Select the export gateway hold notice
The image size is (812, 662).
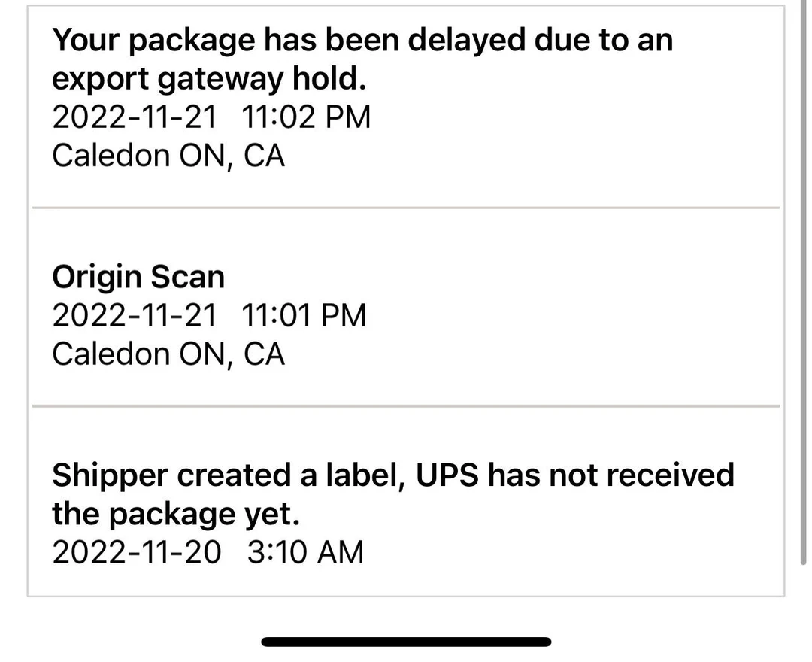pos(361,59)
